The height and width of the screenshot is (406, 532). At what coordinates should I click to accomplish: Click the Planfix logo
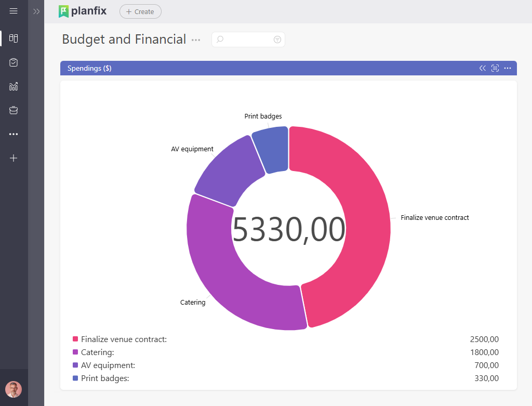click(x=83, y=11)
